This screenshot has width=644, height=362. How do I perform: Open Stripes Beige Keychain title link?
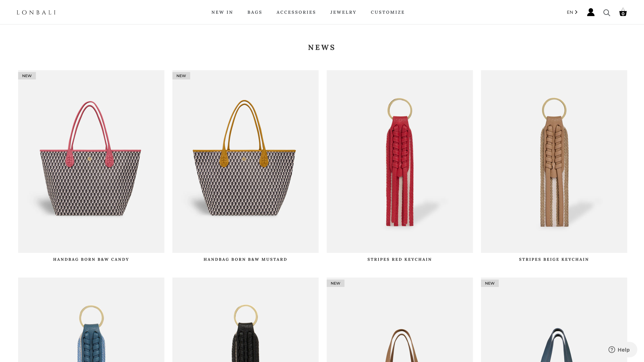pyautogui.click(x=554, y=259)
